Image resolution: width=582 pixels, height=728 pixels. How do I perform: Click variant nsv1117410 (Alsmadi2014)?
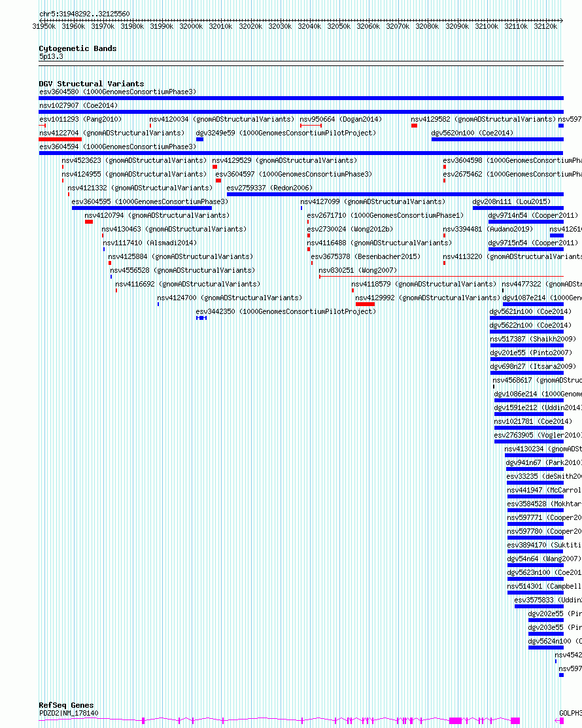[x=150, y=243]
